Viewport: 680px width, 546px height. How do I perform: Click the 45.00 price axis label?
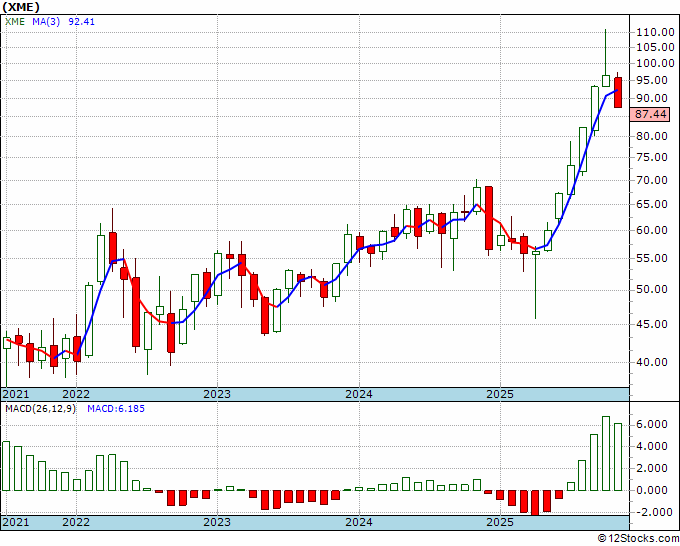pos(652,324)
